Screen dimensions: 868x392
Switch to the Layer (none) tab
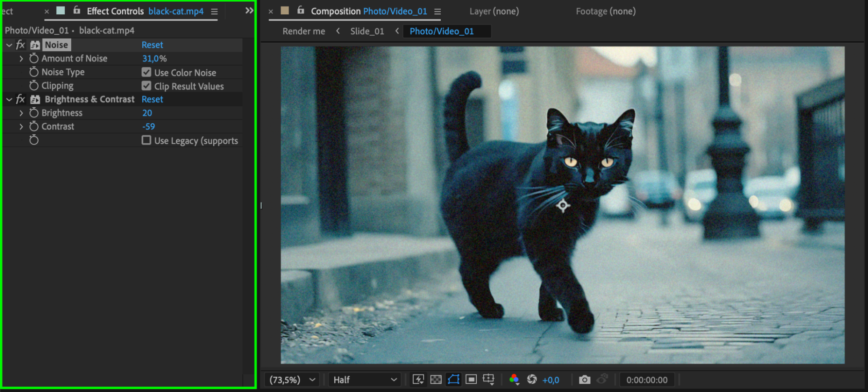tap(494, 11)
